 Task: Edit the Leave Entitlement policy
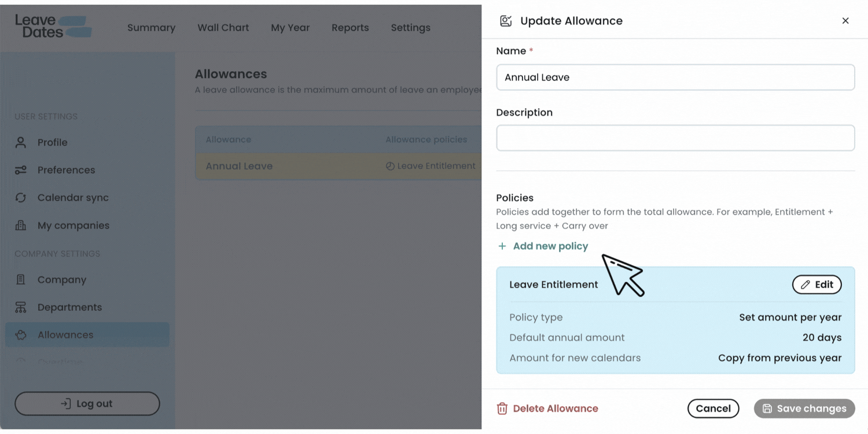tap(816, 285)
